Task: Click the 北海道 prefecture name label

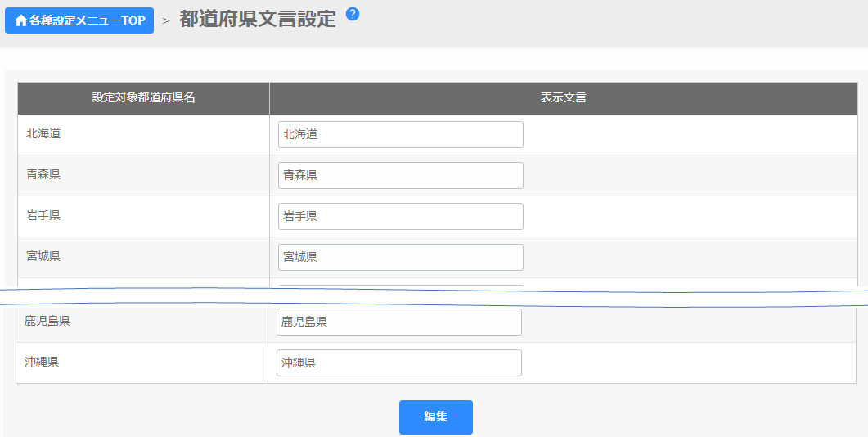Action: 43,133
